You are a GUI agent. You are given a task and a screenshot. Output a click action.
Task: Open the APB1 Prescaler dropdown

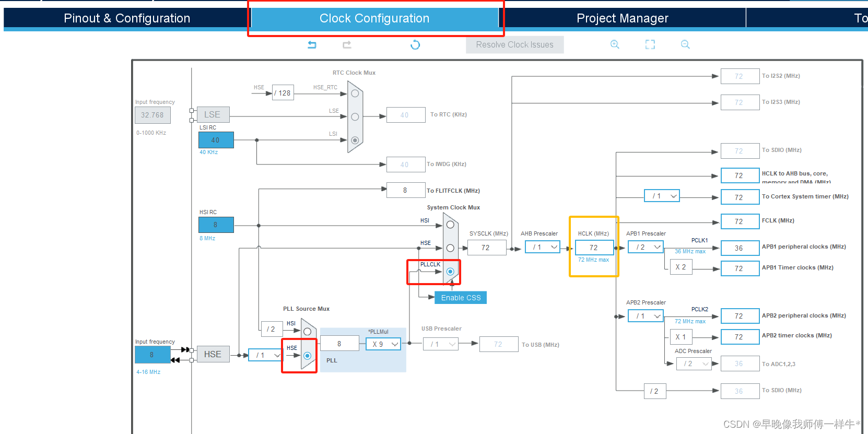pyautogui.click(x=646, y=247)
